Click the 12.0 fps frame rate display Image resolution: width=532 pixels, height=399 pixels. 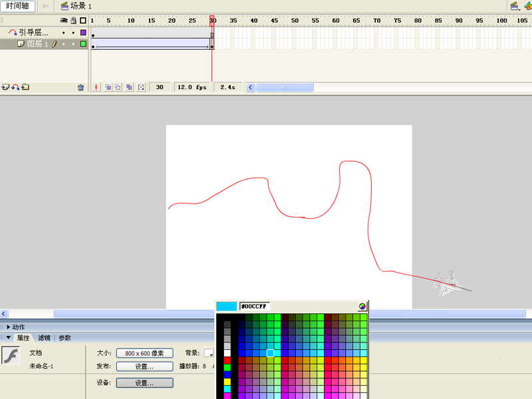point(192,87)
